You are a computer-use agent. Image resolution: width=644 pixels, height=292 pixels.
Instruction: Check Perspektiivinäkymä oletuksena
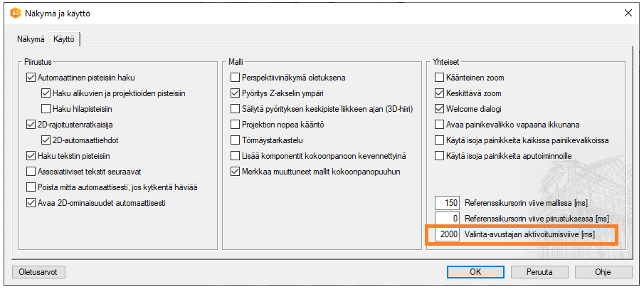(236, 77)
